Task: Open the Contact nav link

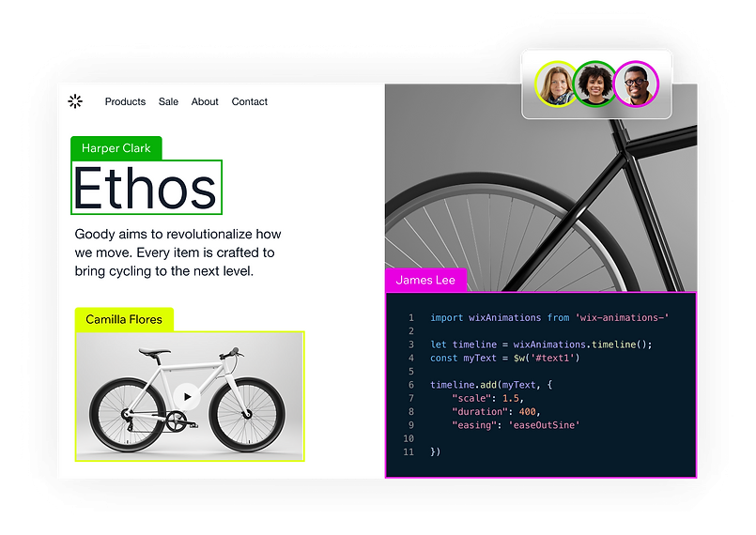Action: (x=249, y=101)
